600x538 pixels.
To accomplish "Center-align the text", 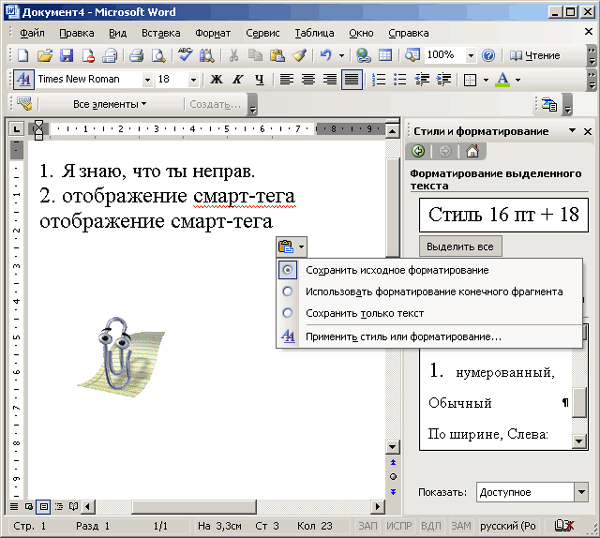I will tap(308, 80).
